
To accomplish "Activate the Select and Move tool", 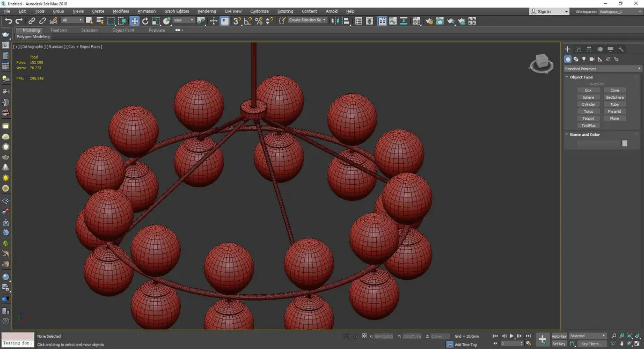I will coord(134,21).
